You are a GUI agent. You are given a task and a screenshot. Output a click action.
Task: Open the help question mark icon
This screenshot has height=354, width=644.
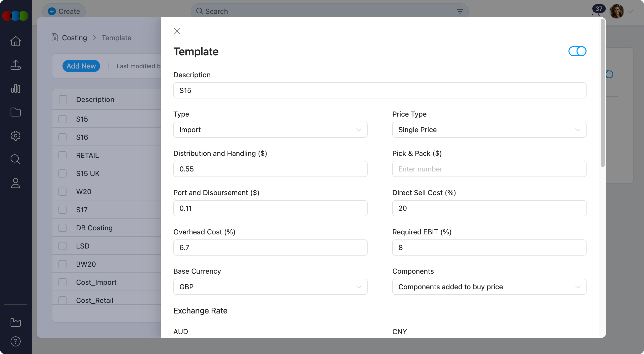point(15,341)
